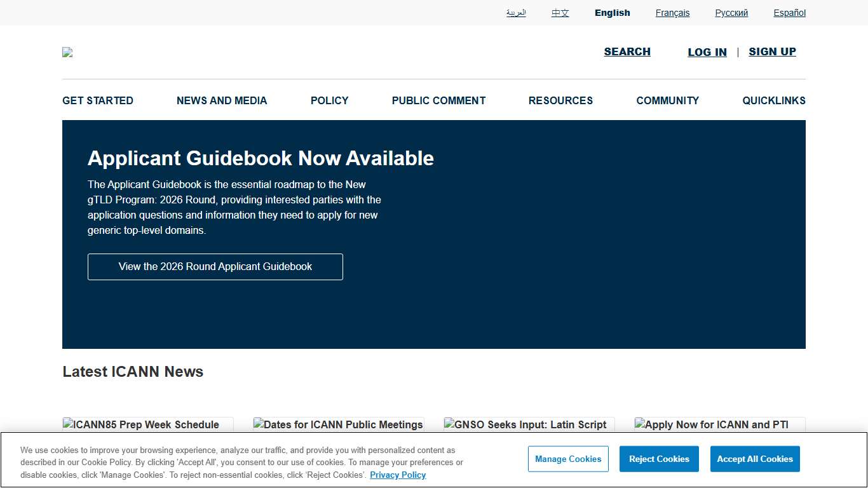Open the NEWS AND MEDIA menu
Screen dimensions: 868x488
coord(221,100)
